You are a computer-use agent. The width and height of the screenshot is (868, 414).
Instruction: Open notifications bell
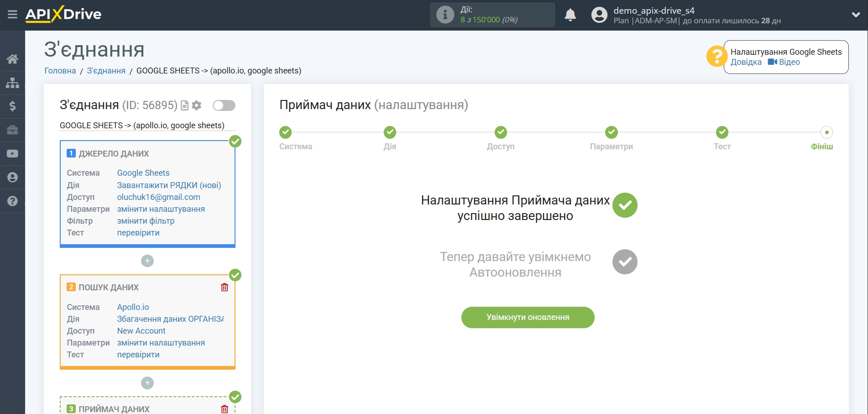570,15
